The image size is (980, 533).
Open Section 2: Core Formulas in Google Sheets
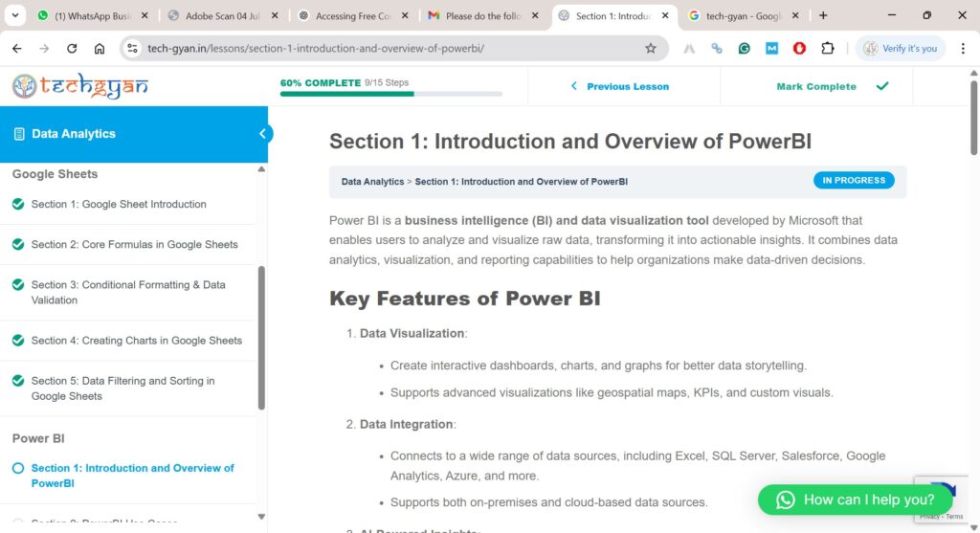click(x=134, y=244)
